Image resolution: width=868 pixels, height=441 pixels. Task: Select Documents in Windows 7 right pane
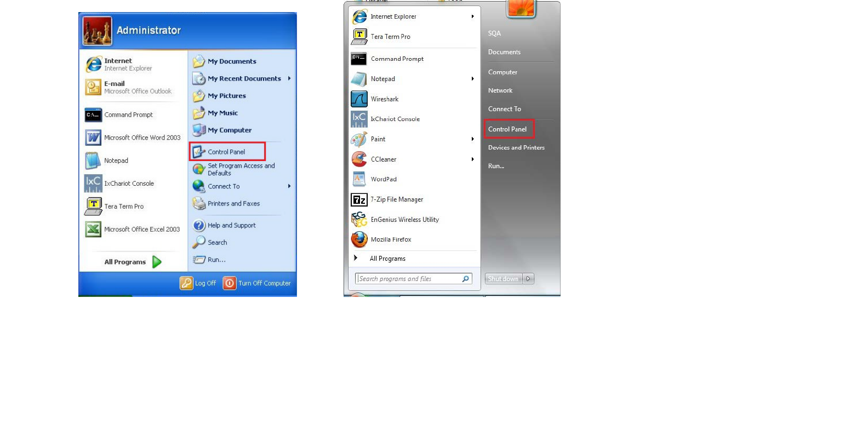point(504,52)
